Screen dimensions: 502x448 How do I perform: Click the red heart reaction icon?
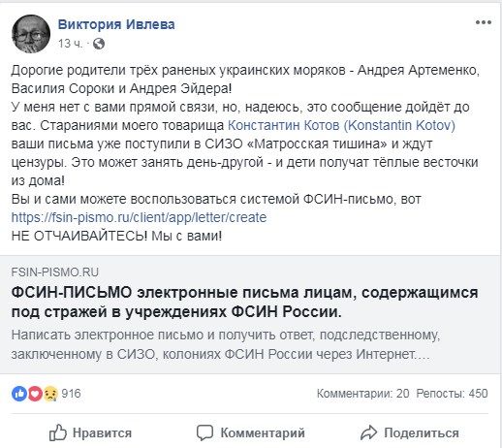35,394
